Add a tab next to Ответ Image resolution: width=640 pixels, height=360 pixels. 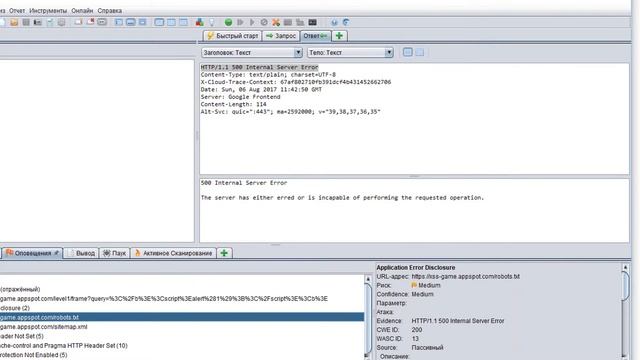(x=339, y=36)
